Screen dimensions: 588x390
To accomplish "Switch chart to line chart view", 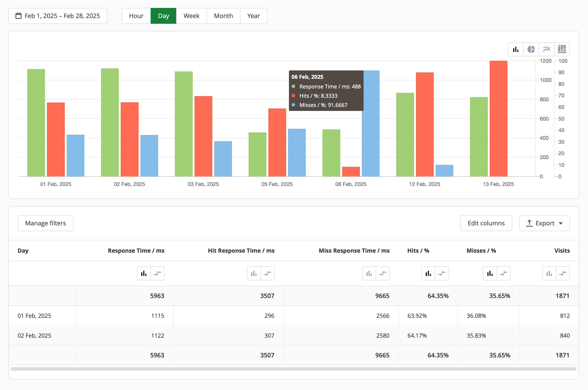I will coord(546,49).
